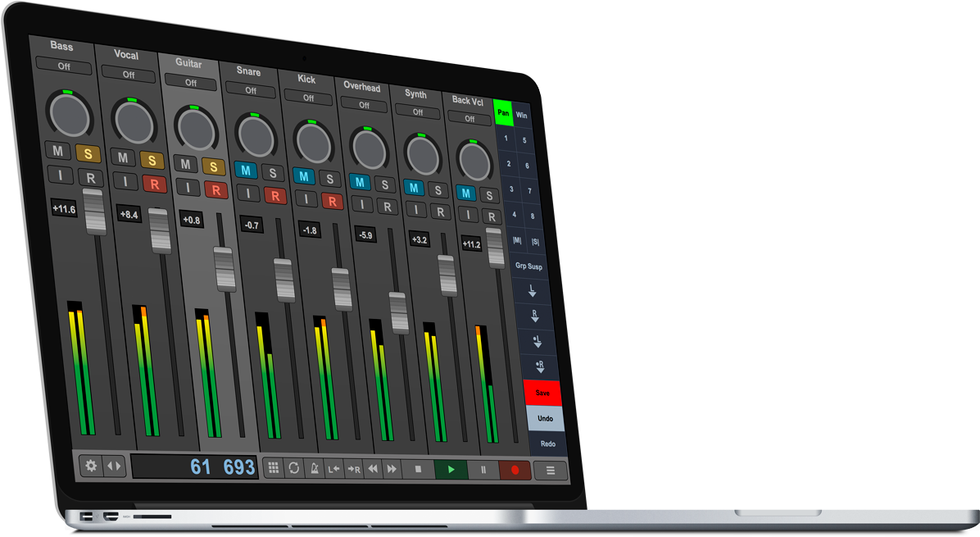Click the Back Vcl channel volume fader
The width and height of the screenshot is (980, 537).
494,248
